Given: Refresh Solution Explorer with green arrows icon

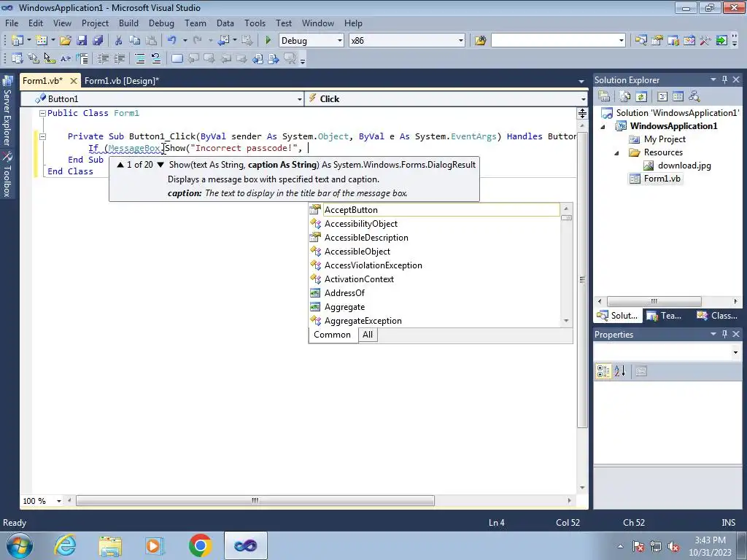Looking at the screenshot, I should click(x=641, y=96).
